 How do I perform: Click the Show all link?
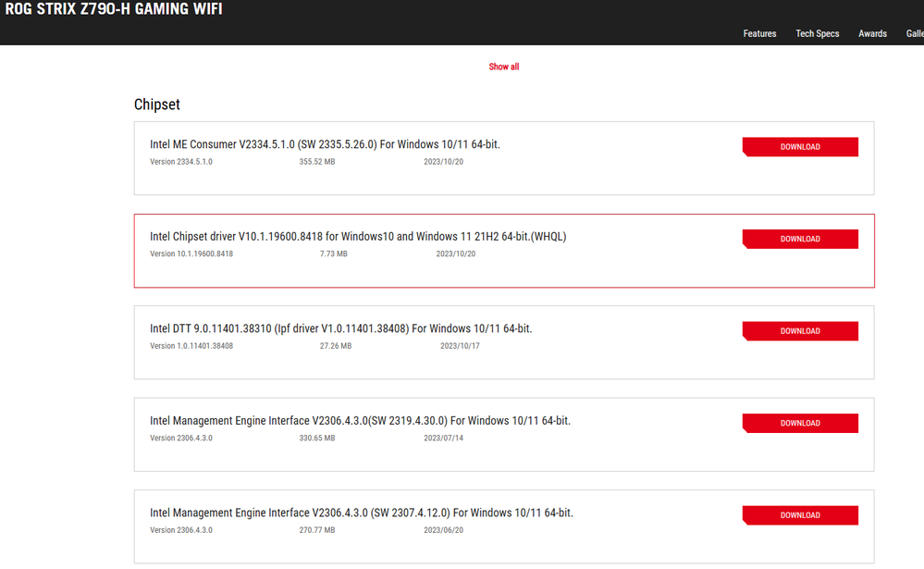coord(504,67)
